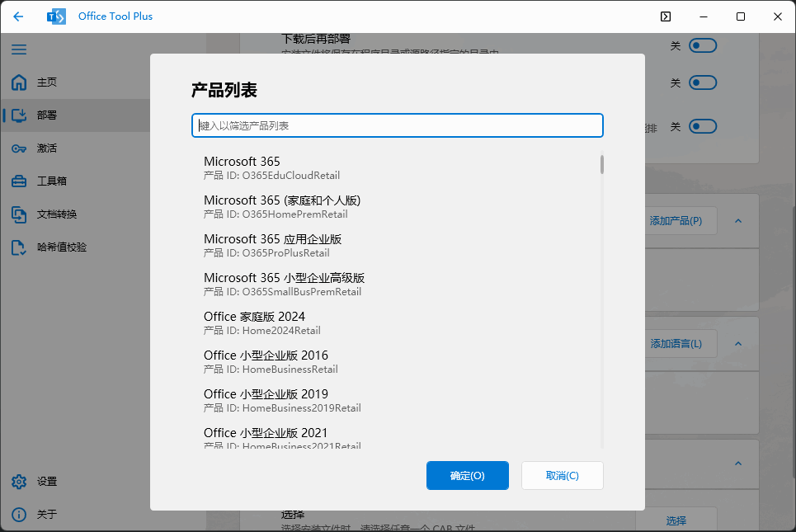
Task: Collapse the 添加语言 section chevron
Action: pos(738,343)
